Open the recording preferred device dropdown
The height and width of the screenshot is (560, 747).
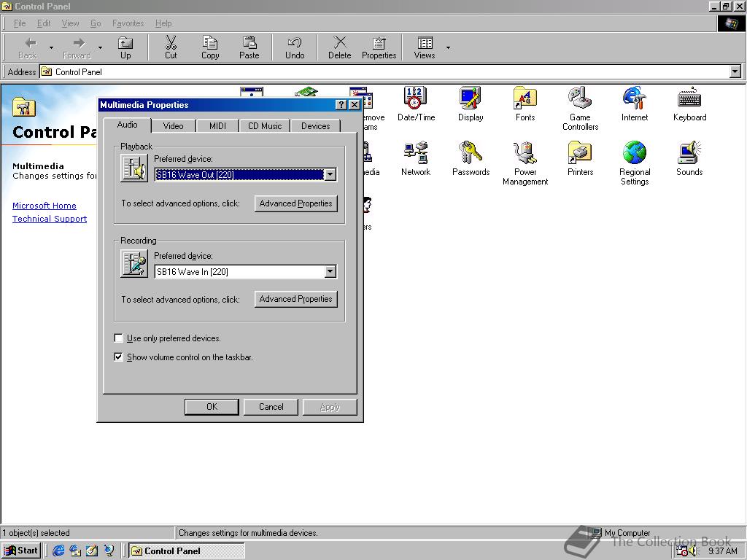click(330, 271)
